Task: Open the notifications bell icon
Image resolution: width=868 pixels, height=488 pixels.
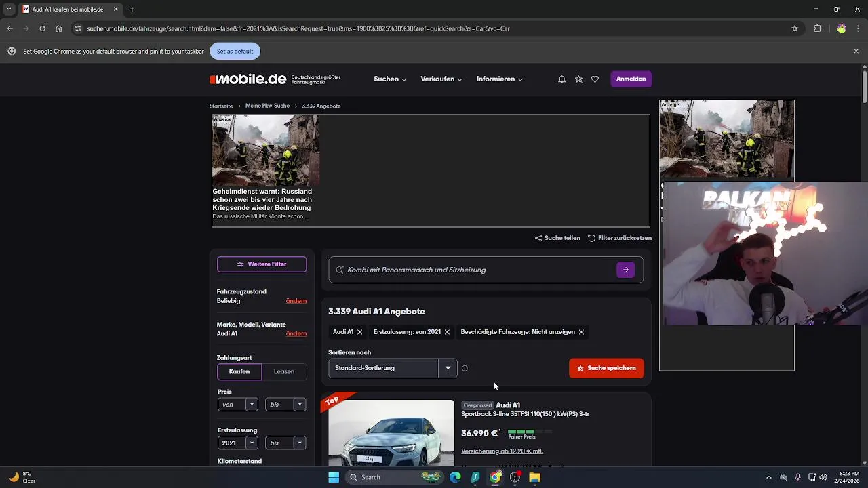Action: pos(561,79)
